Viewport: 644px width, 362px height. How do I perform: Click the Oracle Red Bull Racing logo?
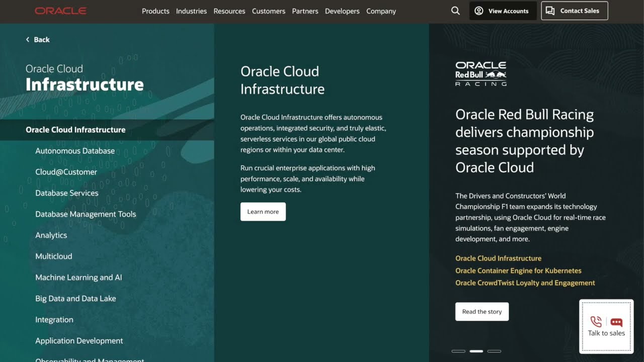(481, 74)
